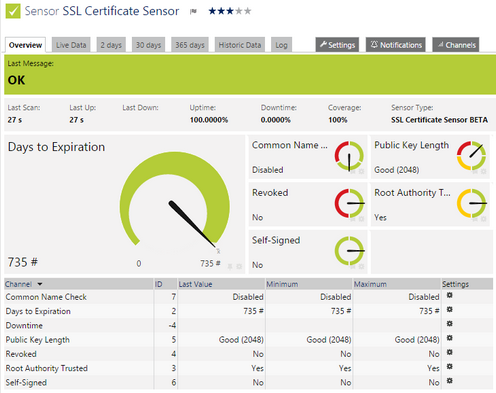Open the 2 days tab
496x393 pixels.
[x=111, y=45]
